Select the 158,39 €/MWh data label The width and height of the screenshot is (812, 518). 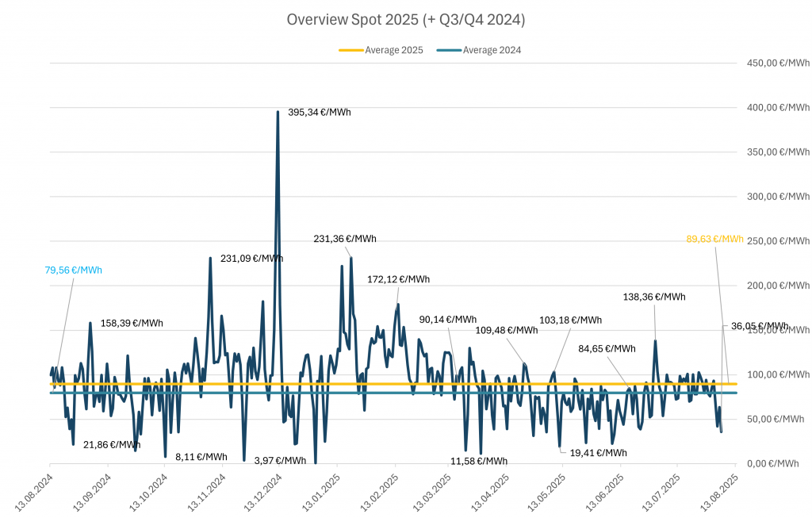tap(132, 323)
